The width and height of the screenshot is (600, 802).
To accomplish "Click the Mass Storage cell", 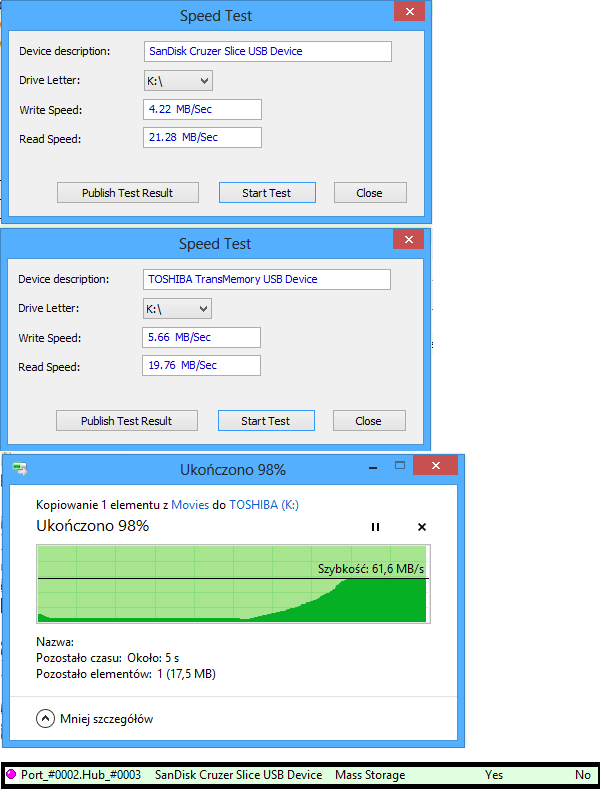I will 370,775.
